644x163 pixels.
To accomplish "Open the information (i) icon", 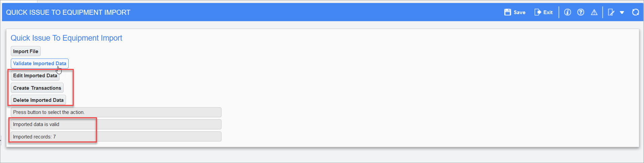I will [x=568, y=12].
